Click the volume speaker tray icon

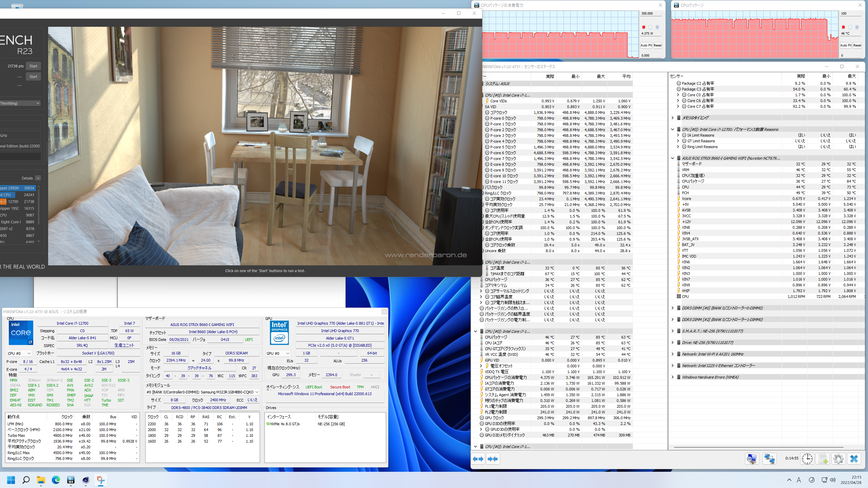point(833,480)
